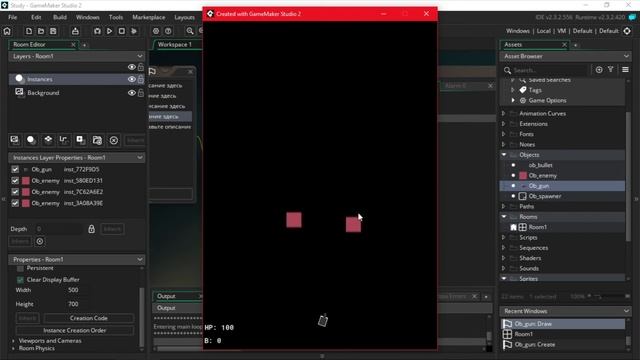Open the Tools menu
The width and height of the screenshot is (640, 360).
[x=116, y=17]
